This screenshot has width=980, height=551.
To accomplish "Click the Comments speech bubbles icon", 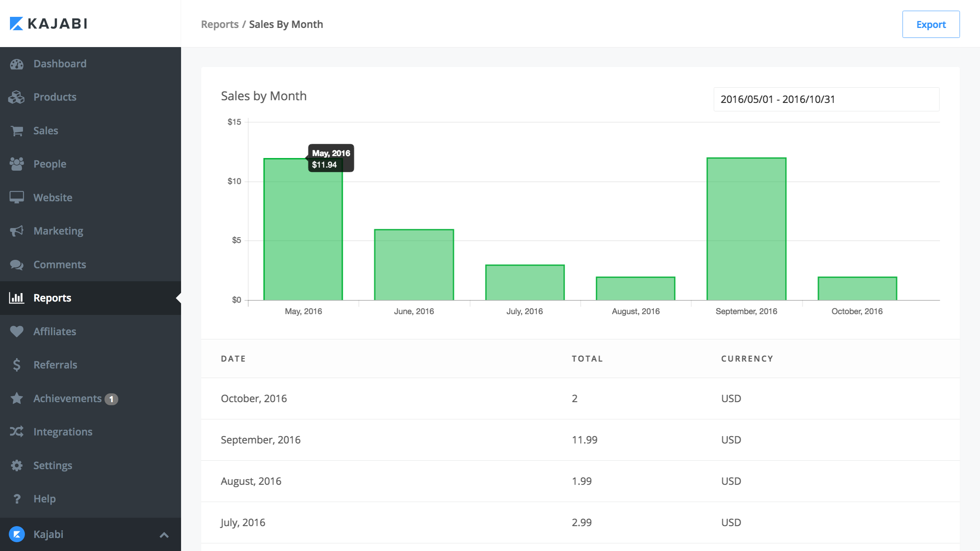I will pos(16,265).
